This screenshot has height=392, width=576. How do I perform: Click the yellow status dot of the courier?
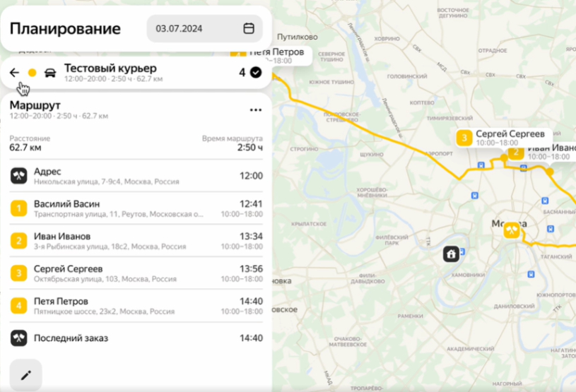pos(33,73)
